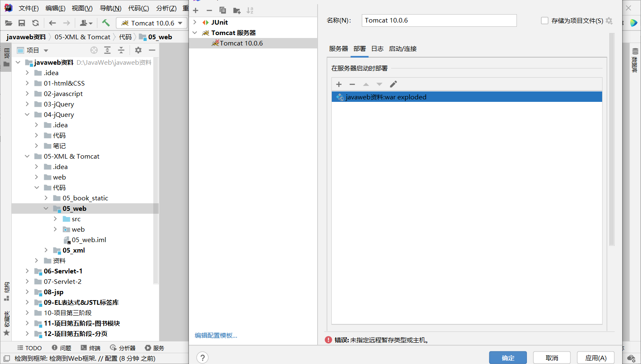
Task: Select opened file target icon in project panel
Action: 94,50
